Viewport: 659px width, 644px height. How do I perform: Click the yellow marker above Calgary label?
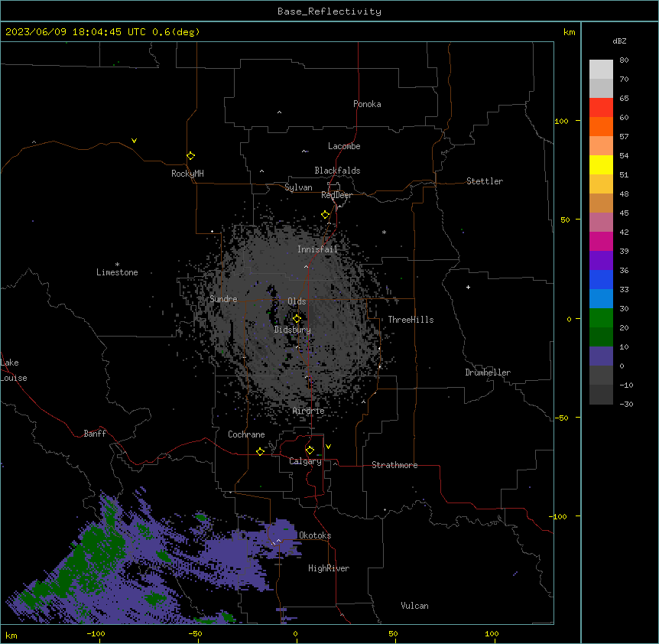click(x=310, y=450)
